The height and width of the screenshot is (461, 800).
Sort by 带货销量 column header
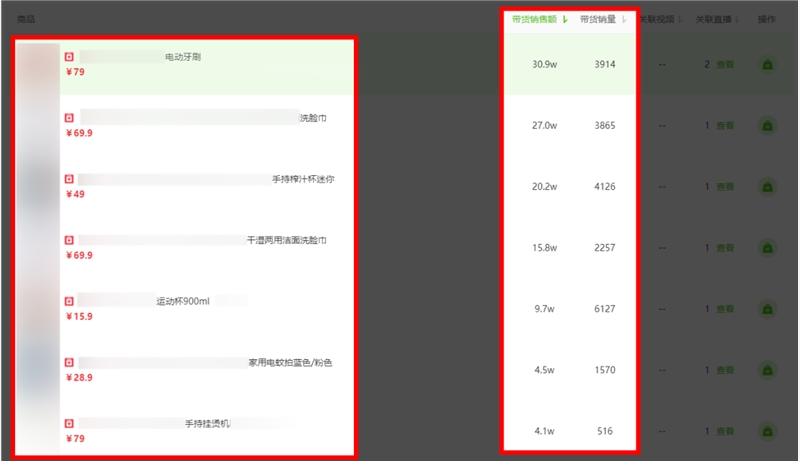click(x=603, y=19)
